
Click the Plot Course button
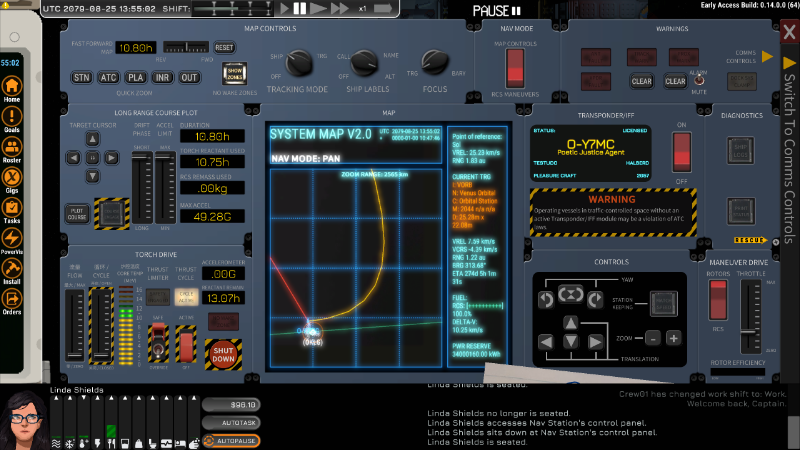77,214
